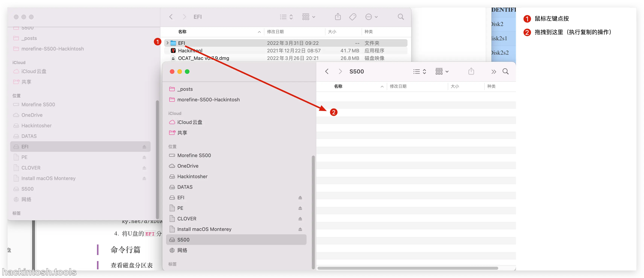The image size is (644, 278).
Task: Eject CLOVER volume in EFI window sidebar
Action: pyautogui.click(x=144, y=168)
